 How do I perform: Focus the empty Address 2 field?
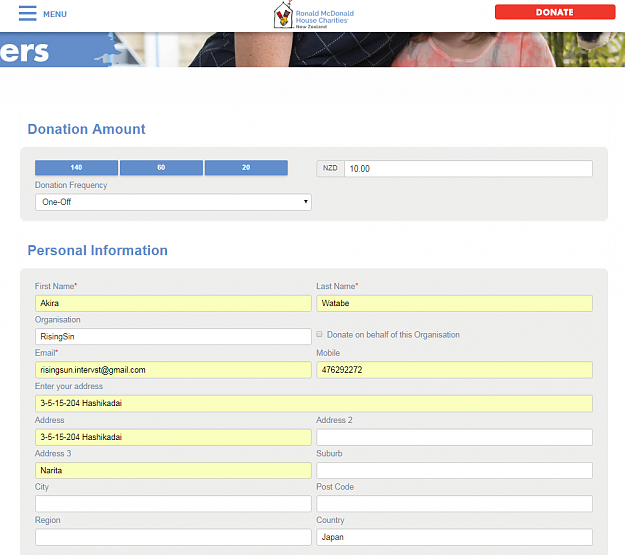[454, 437]
